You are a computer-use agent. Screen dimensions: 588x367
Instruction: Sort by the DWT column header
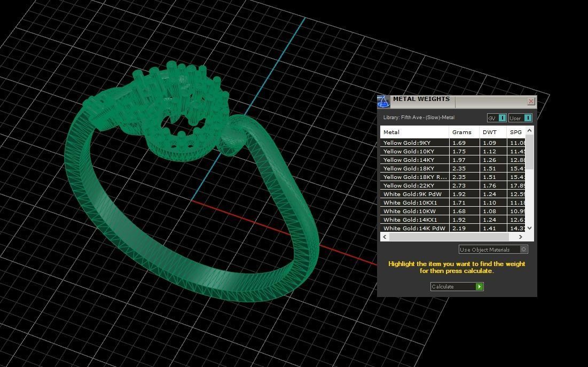[493, 132]
